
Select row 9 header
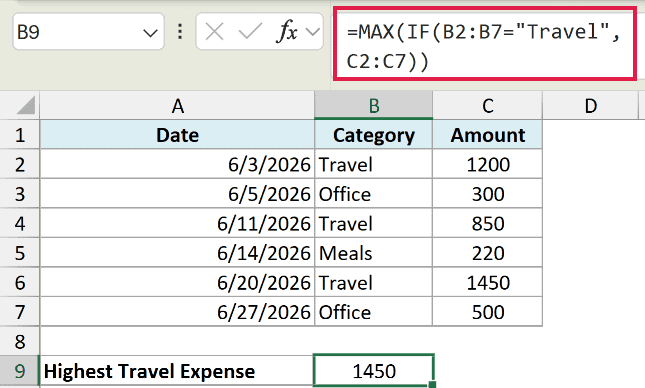point(20,371)
